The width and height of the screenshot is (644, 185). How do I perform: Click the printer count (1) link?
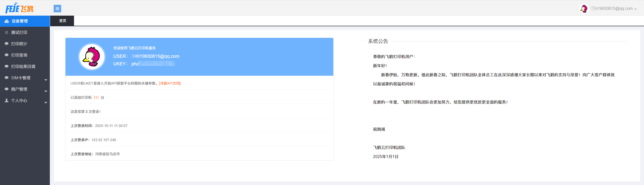pos(96,97)
